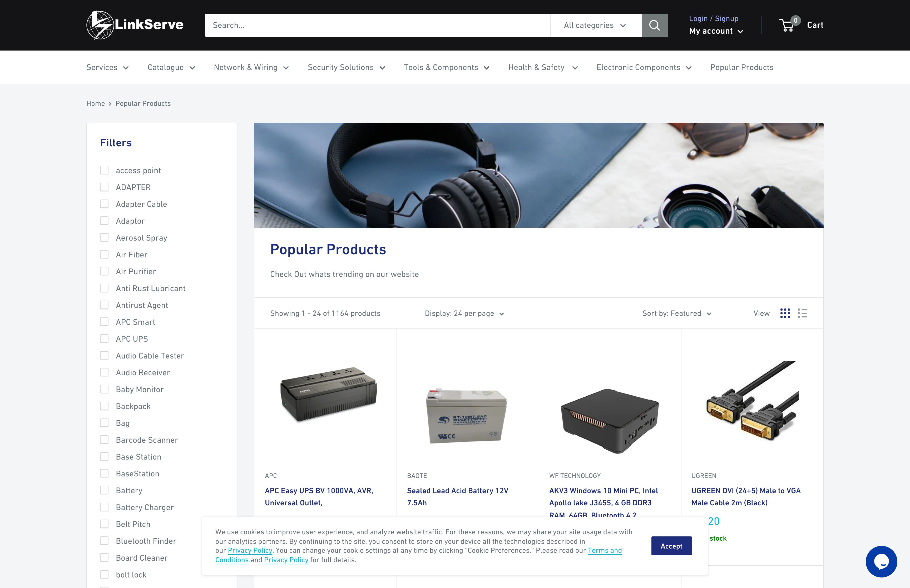The height and width of the screenshot is (588, 910).
Task: Switch products to grid view
Action: coord(785,313)
